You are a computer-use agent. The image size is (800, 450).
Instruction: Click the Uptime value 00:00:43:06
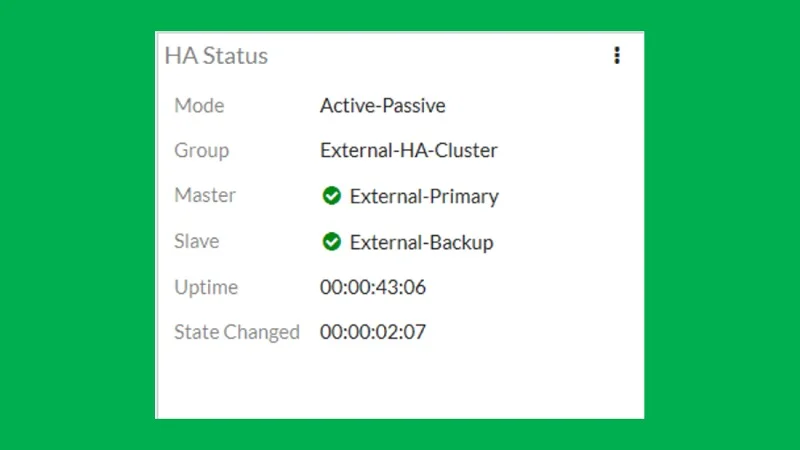click(373, 287)
